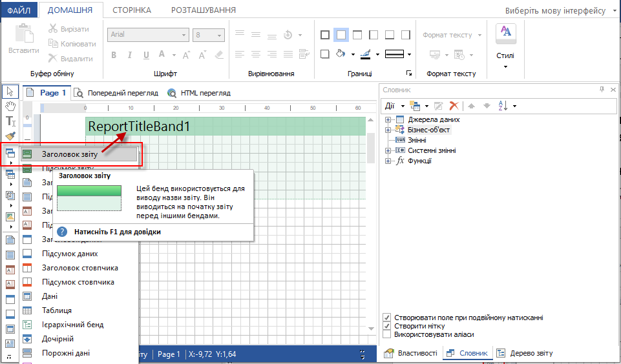Enable 'Використовувати аліаси' checkbox
The height and width of the screenshot is (364, 621).
coord(387,334)
